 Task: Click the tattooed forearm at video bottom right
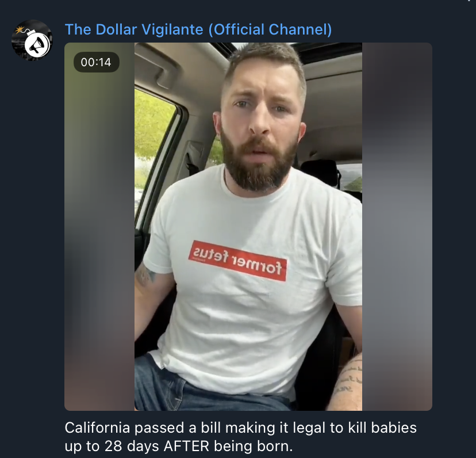coord(346,384)
